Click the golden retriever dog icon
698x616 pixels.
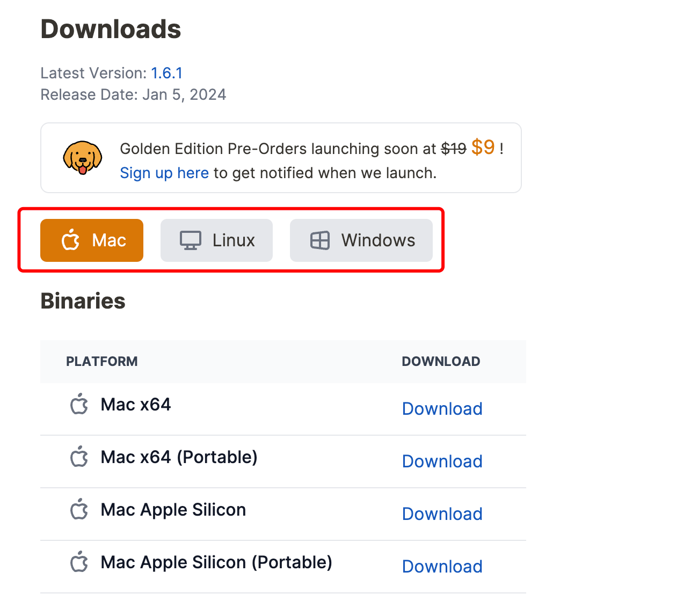(x=82, y=158)
